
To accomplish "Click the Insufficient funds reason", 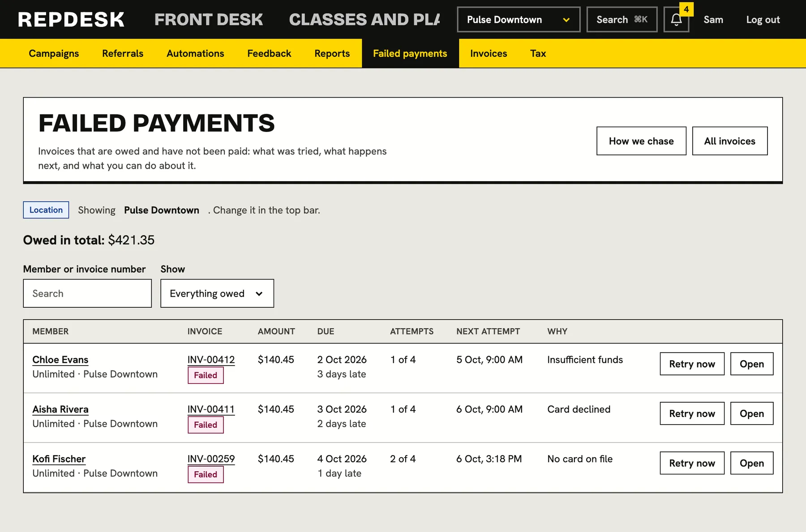I will point(585,360).
